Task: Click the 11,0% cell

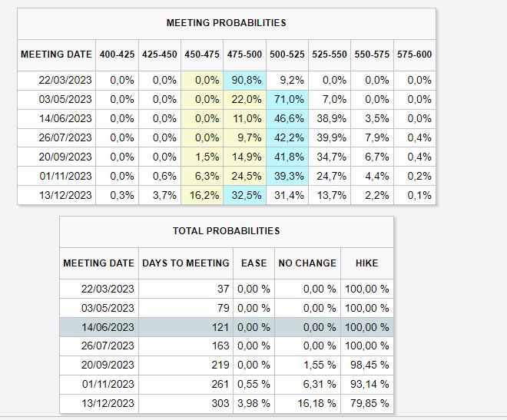Action: pos(244,118)
